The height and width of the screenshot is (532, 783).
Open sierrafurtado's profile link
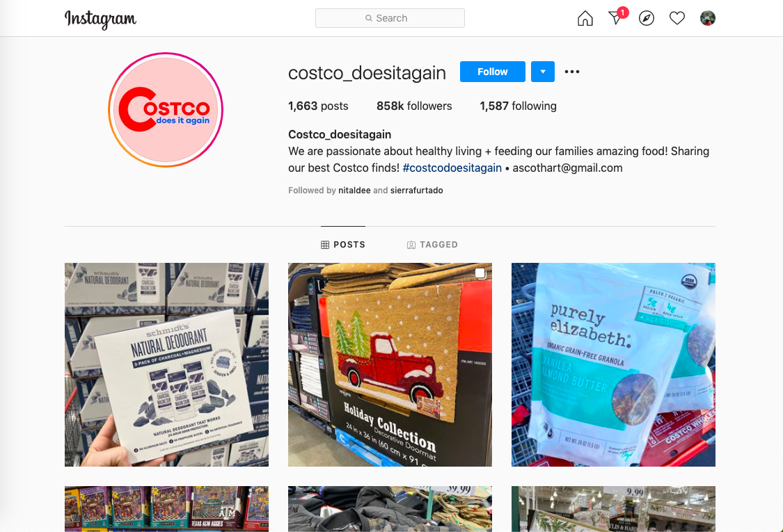[x=416, y=190]
